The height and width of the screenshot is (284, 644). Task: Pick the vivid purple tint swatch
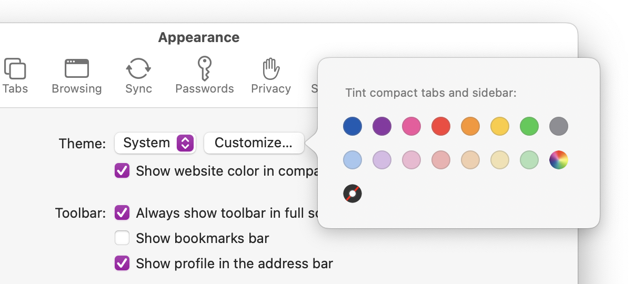point(382,126)
